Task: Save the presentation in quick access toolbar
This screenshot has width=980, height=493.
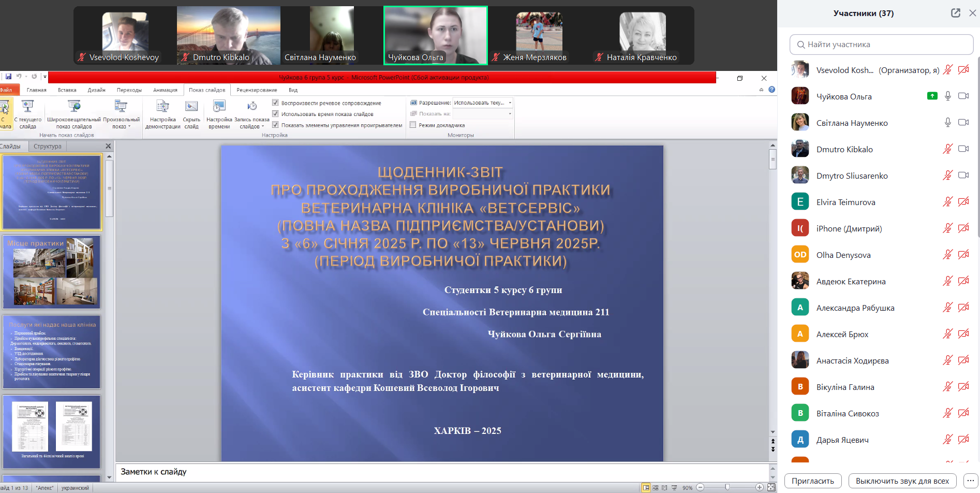Action: (x=9, y=77)
